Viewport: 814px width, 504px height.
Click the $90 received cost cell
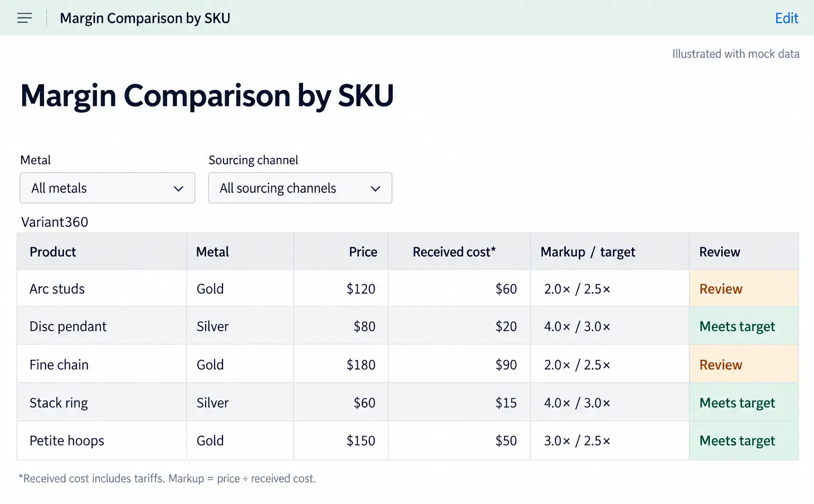(459, 364)
